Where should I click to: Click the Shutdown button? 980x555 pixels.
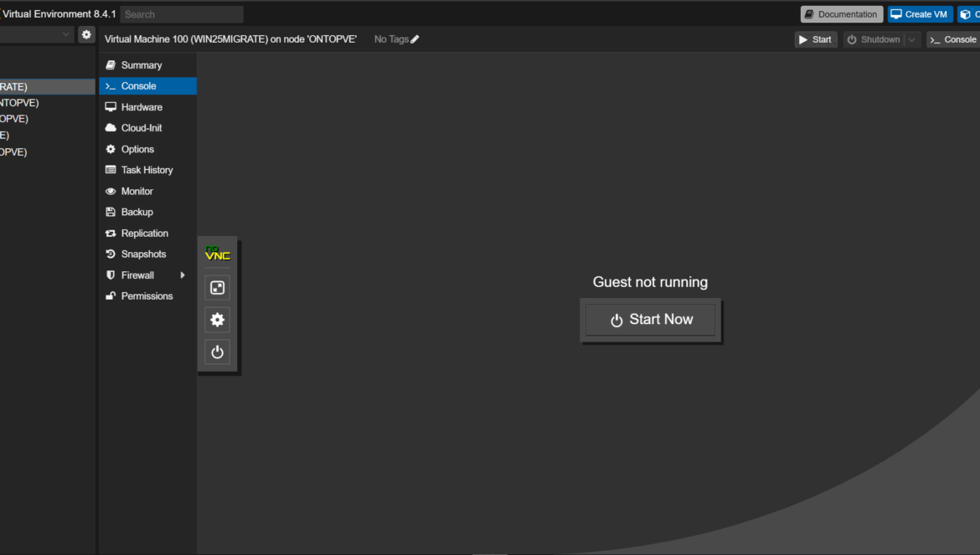point(874,39)
